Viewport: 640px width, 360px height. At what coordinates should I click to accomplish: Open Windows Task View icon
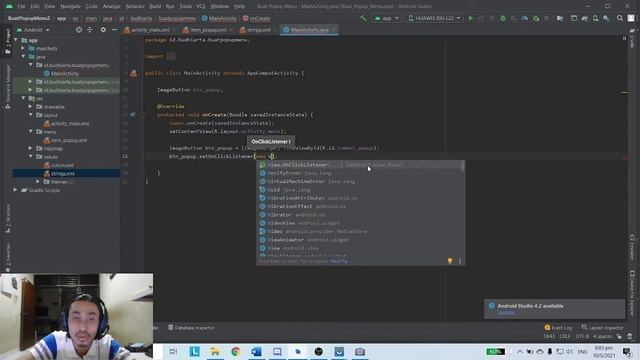[x=173, y=351]
